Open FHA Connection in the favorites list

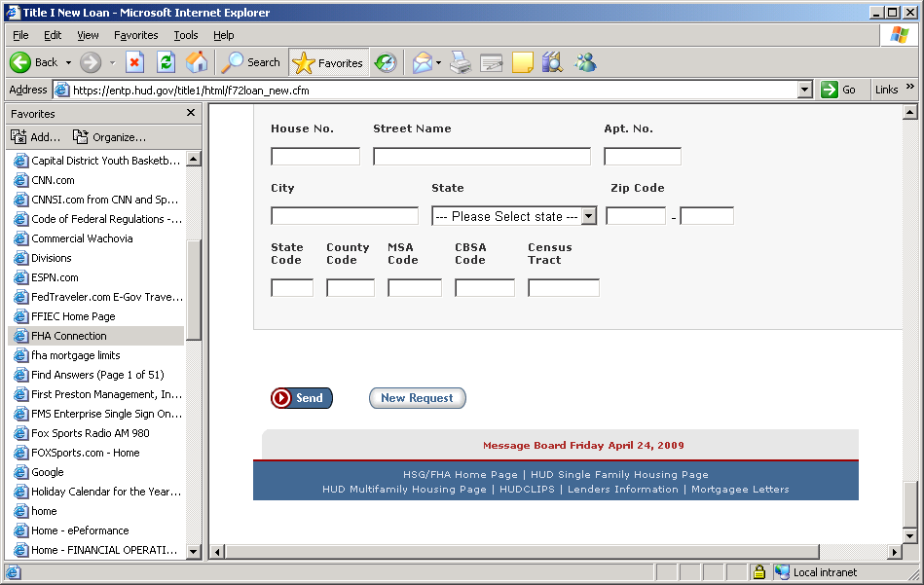click(x=69, y=336)
